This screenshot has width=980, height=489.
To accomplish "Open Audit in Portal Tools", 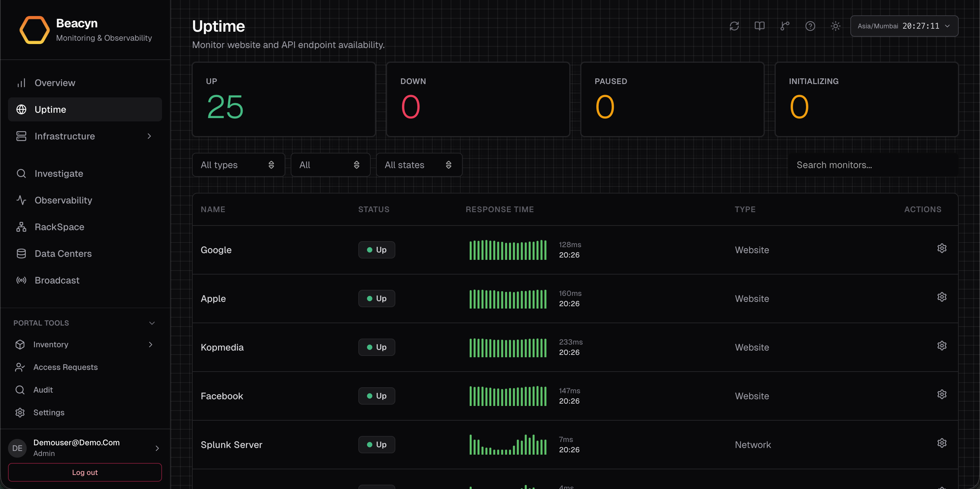I will point(85,390).
